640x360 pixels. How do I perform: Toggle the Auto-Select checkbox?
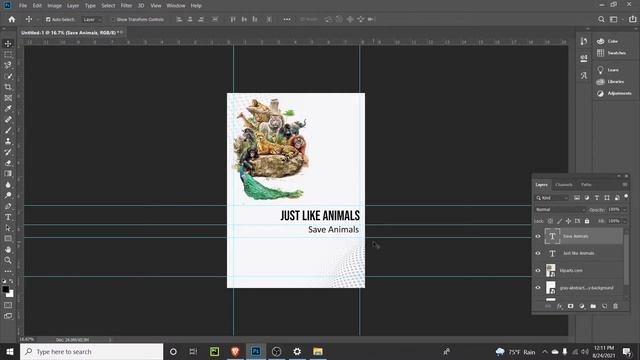pyautogui.click(x=48, y=19)
